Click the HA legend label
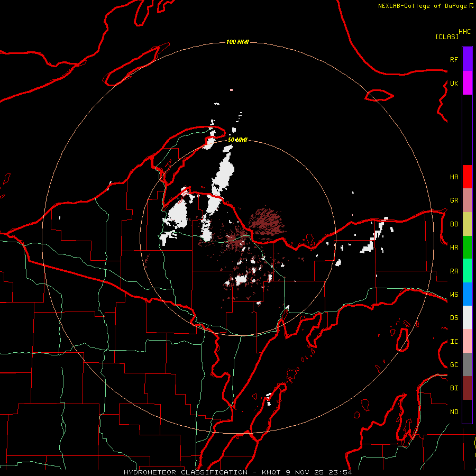This screenshot has height=476, width=476. click(454, 177)
